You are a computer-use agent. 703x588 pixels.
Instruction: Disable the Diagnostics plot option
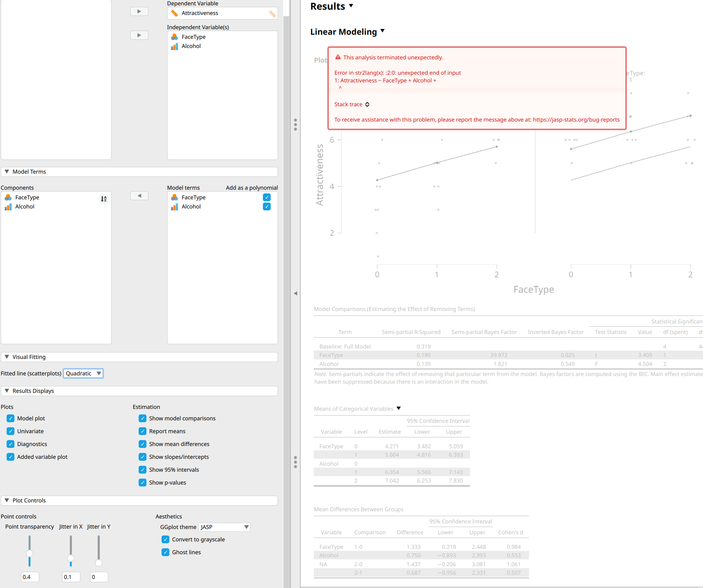10,444
